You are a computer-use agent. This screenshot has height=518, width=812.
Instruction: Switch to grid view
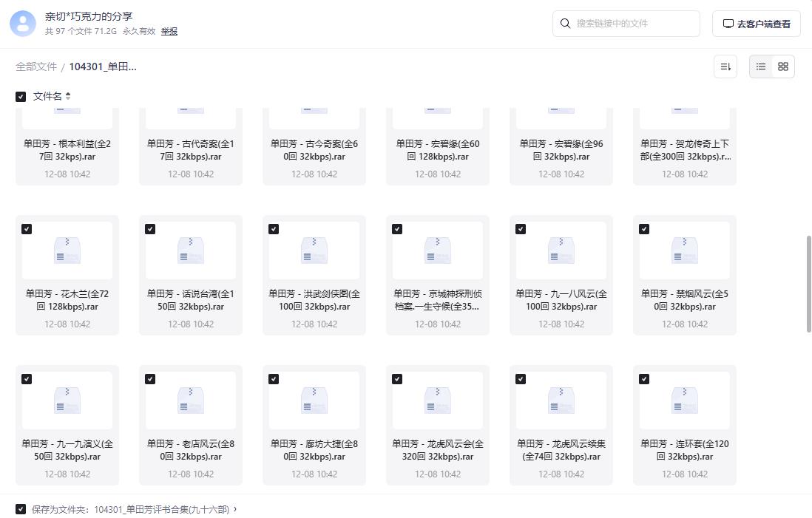(783, 67)
